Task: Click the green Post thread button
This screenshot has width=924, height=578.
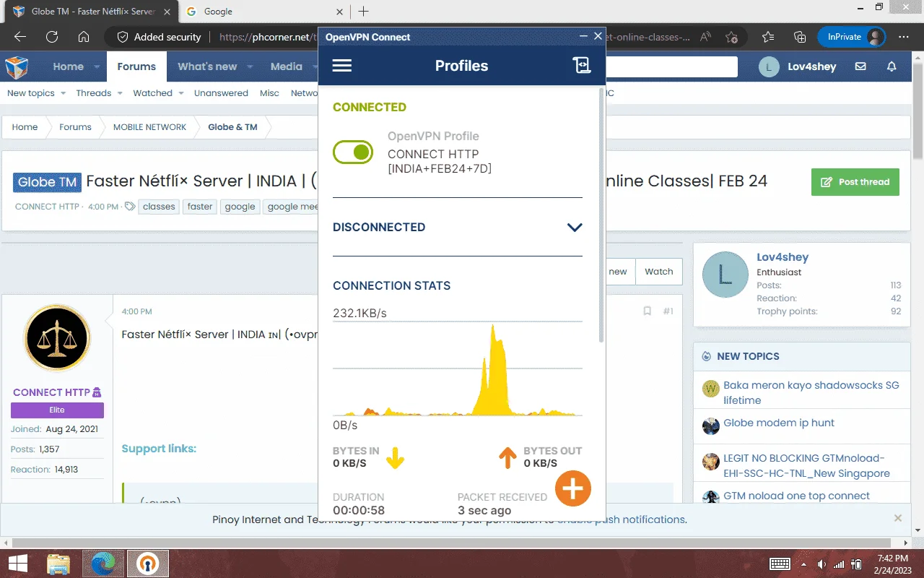Action: point(855,182)
